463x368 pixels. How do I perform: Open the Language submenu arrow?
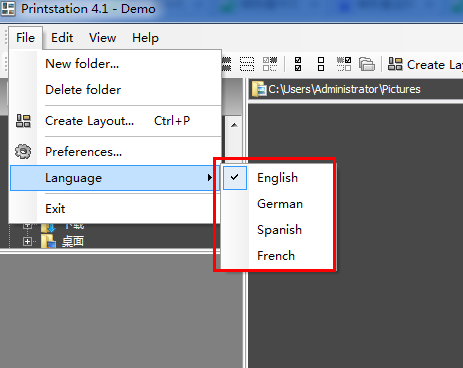click(209, 178)
